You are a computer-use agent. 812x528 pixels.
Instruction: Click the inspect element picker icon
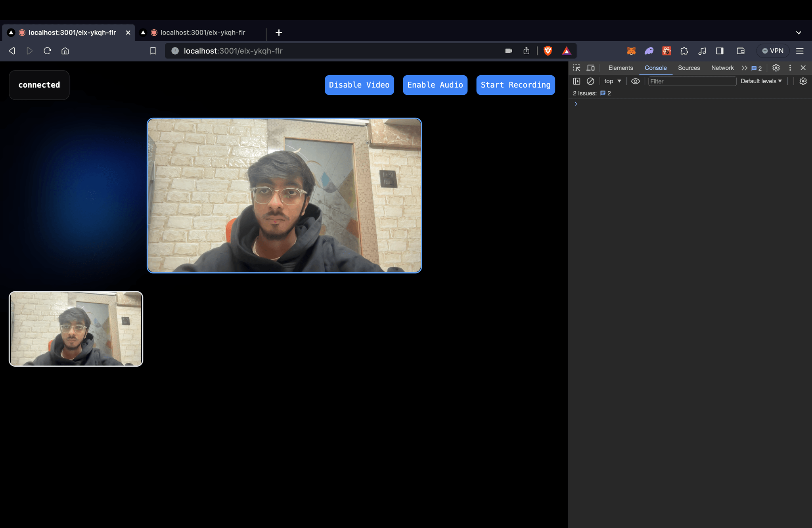tap(576, 68)
